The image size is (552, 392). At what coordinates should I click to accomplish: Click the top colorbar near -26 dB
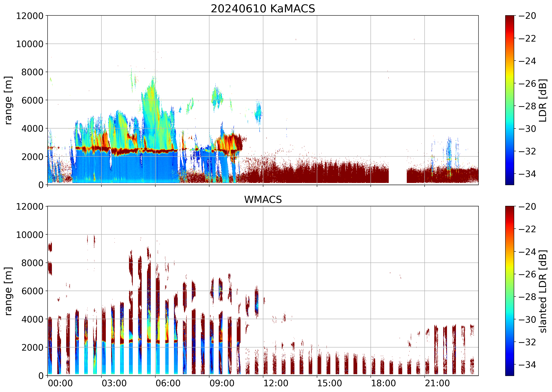pos(509,84)
